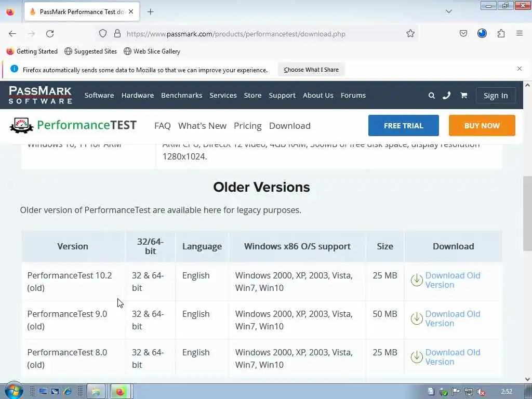Image resolution: width=532 pixels, height=399 pixels.
Task: Click the download arrow icon for PerformanceTest 10.2
Action: (x=417, y=280)
